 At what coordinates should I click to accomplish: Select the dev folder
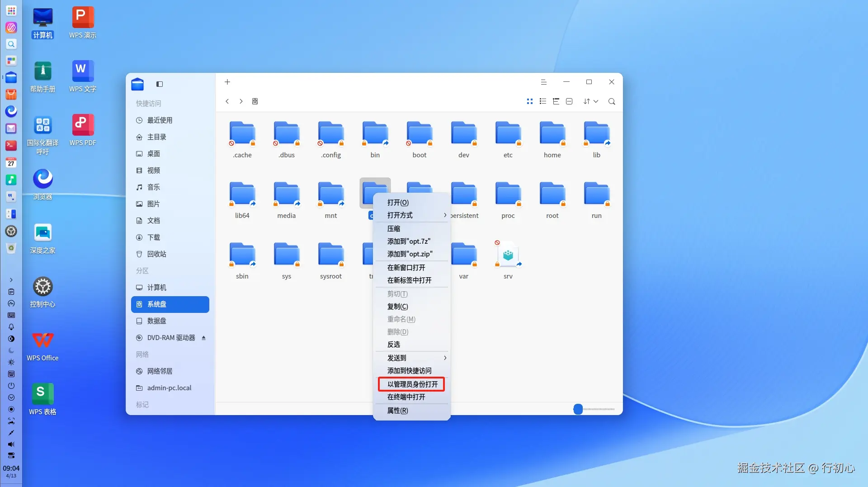(464, 135)
